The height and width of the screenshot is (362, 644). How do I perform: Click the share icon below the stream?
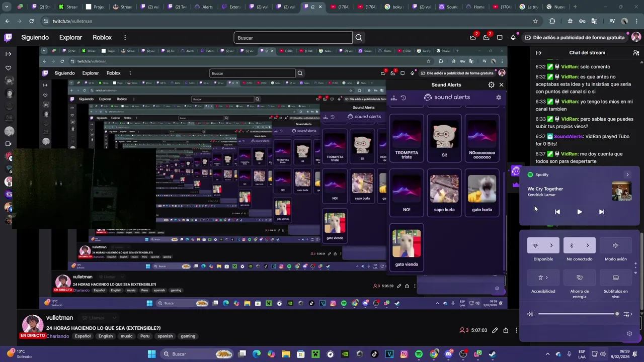point(506,330)
